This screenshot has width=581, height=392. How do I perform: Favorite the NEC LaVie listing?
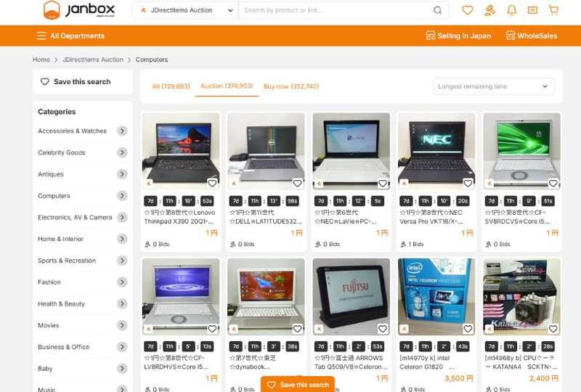[383, 183]
